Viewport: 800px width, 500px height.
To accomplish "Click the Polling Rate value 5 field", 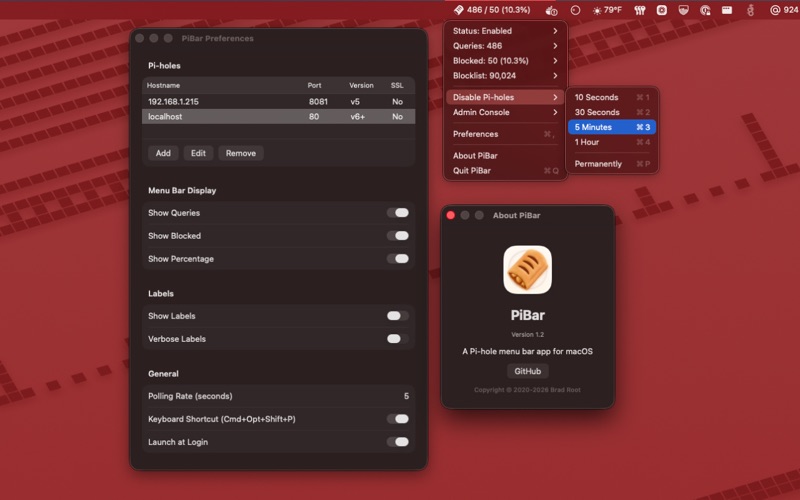I will click(x=406, y=396).
